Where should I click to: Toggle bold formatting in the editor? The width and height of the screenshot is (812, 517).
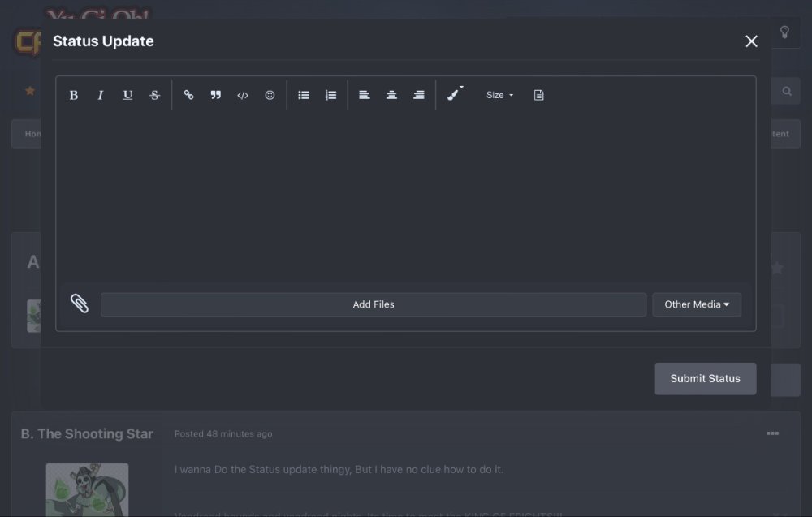pyautogui.click(x=74, y=95)
